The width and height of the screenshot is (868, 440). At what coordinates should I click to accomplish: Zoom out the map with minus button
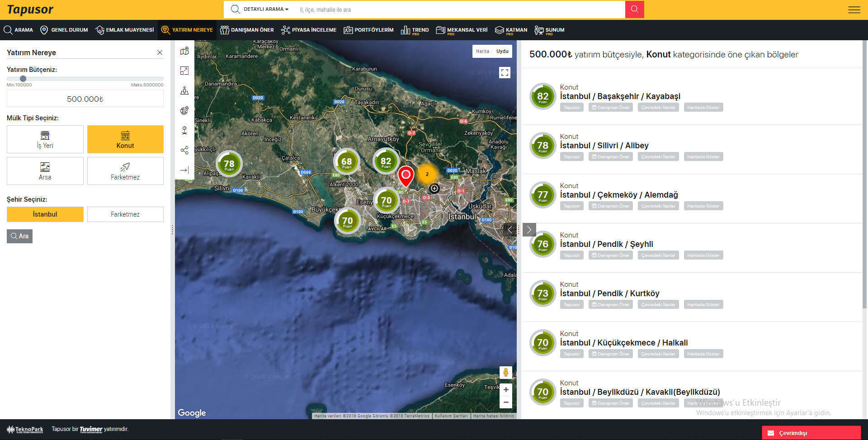[x=506, y=402]
